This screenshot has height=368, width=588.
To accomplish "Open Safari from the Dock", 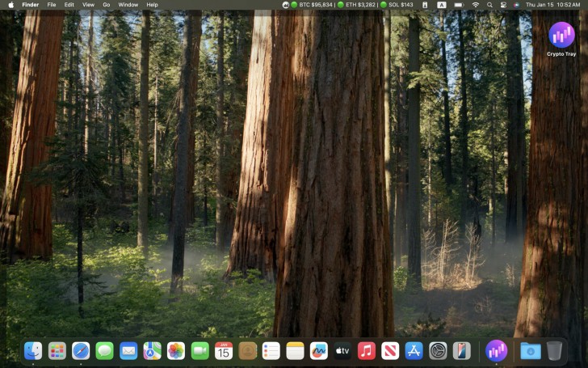I will (81, 350).
